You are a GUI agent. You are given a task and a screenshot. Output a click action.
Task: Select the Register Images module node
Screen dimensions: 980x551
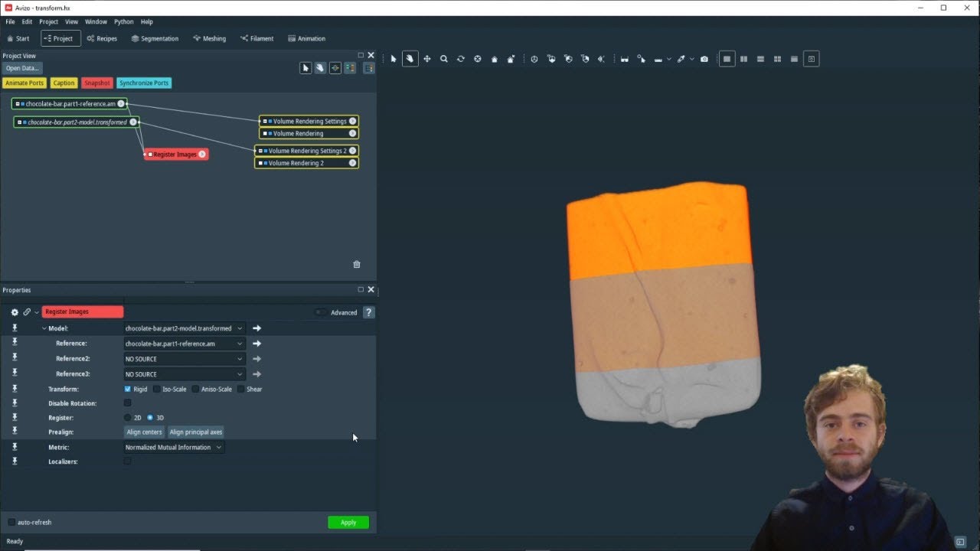pyautogui.click(x=176, y=155)
